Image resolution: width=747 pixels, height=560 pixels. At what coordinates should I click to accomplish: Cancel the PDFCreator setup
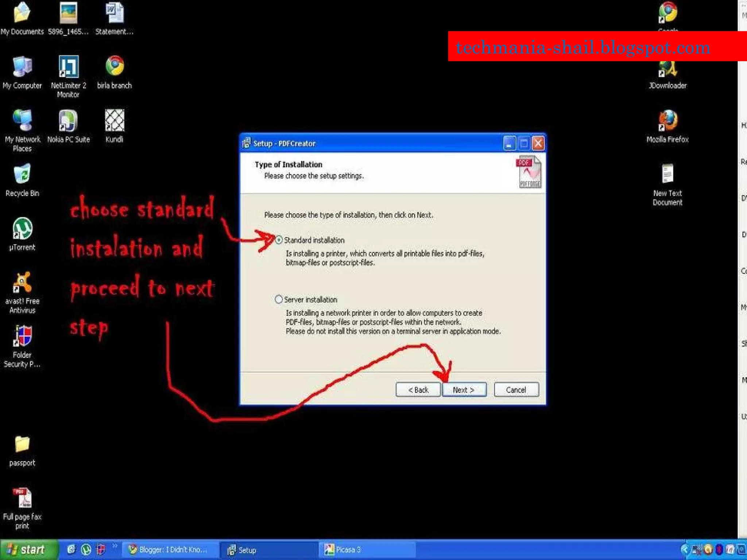(516, 390)
